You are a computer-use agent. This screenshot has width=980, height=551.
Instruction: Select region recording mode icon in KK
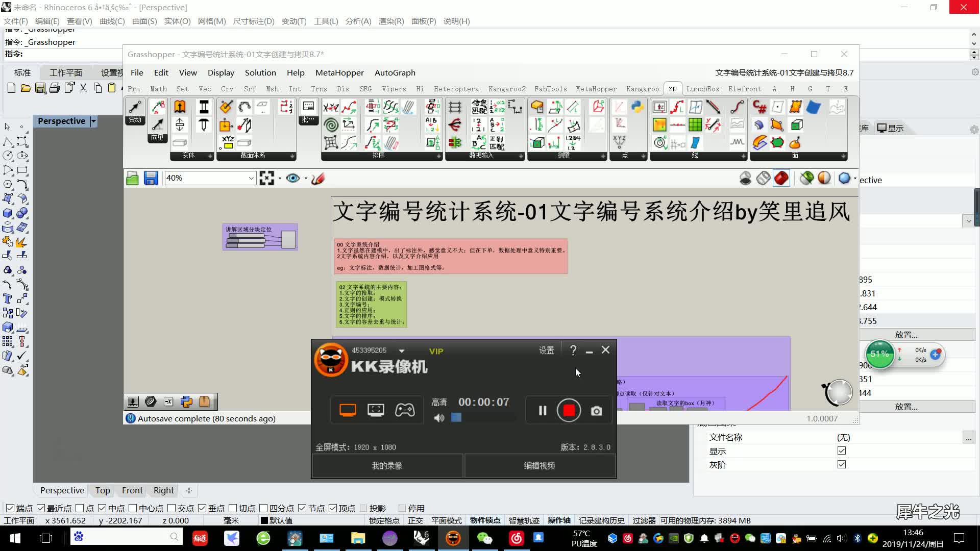(x=376, y=410)
